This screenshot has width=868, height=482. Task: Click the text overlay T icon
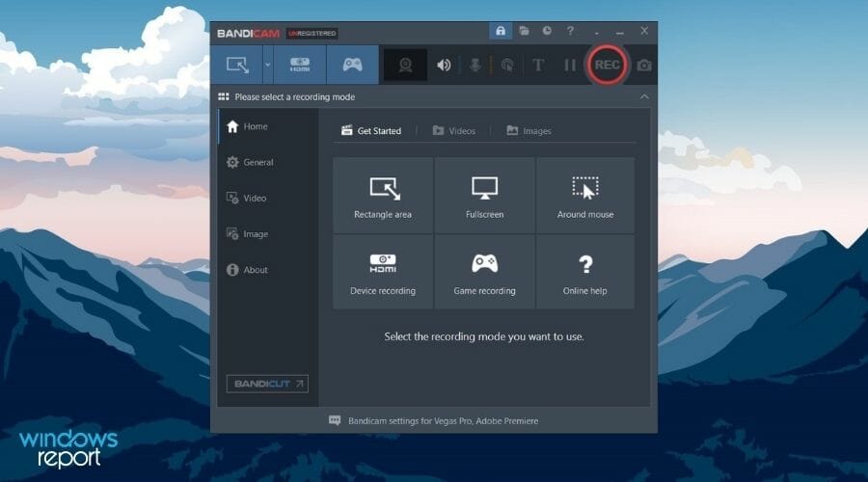[x=537, y=66]
